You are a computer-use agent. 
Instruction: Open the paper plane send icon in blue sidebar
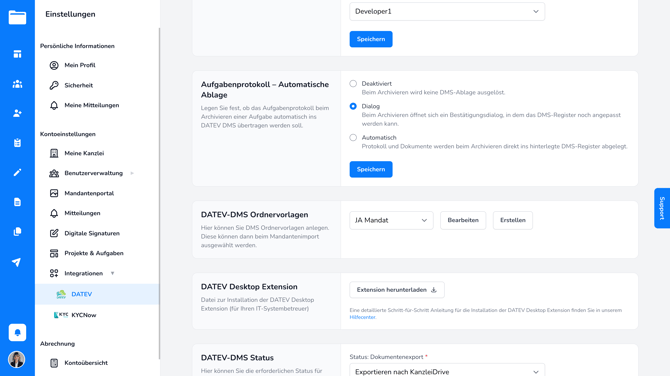[17, 262]
